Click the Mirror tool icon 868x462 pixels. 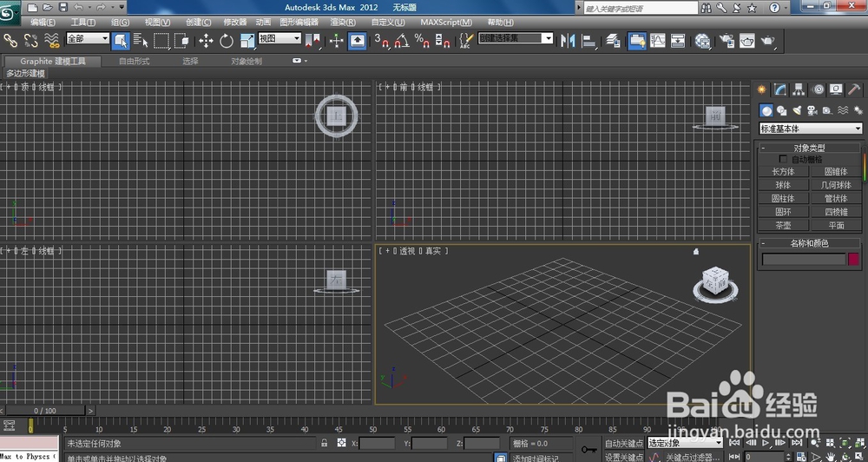pos(569,40)
